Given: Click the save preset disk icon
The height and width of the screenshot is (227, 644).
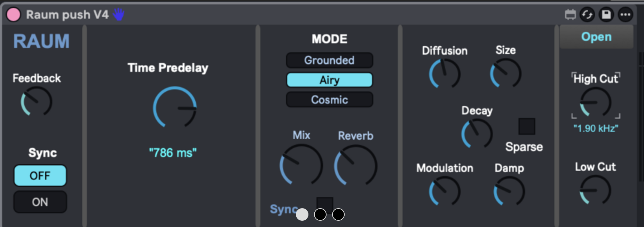Looking at the screenshot, I should (x=606, y=15).
